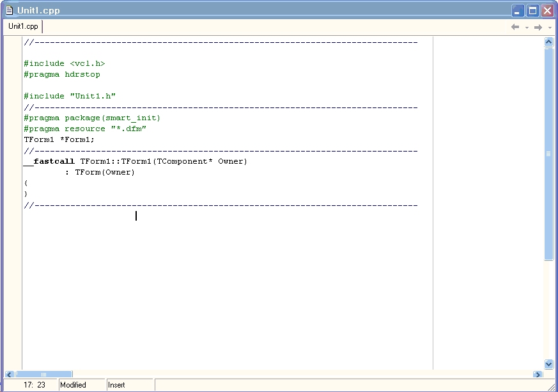
Task: Close the Unit1.cpp editor window
Action: click(548, 10)
